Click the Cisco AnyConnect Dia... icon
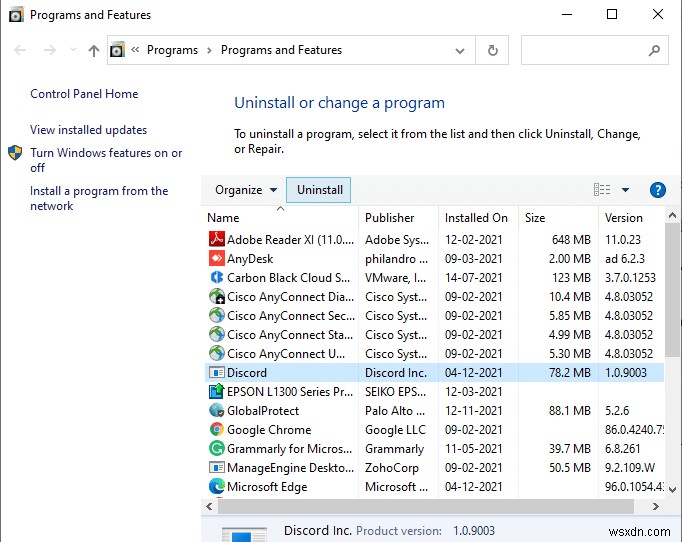Image resolution: width=682 pixels, height=542 pixels. pyautogui.click(x=217, y=297)
